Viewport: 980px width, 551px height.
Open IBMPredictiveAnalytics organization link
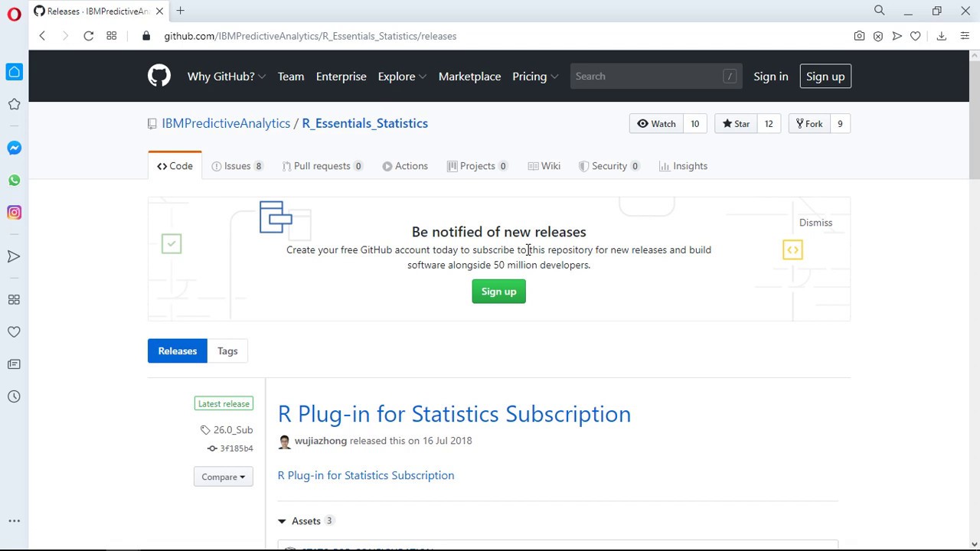[226, 123]
